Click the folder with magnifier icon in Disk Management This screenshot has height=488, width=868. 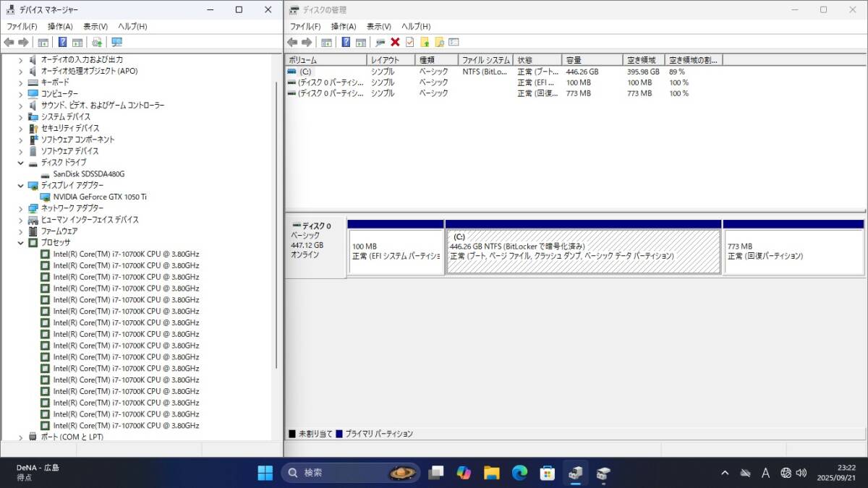[439, 42]
